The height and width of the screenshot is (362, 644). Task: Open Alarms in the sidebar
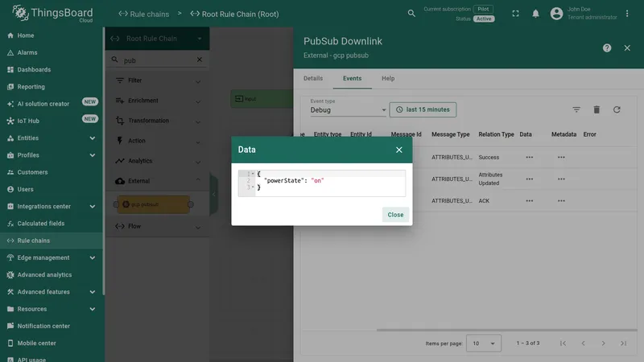52,52
